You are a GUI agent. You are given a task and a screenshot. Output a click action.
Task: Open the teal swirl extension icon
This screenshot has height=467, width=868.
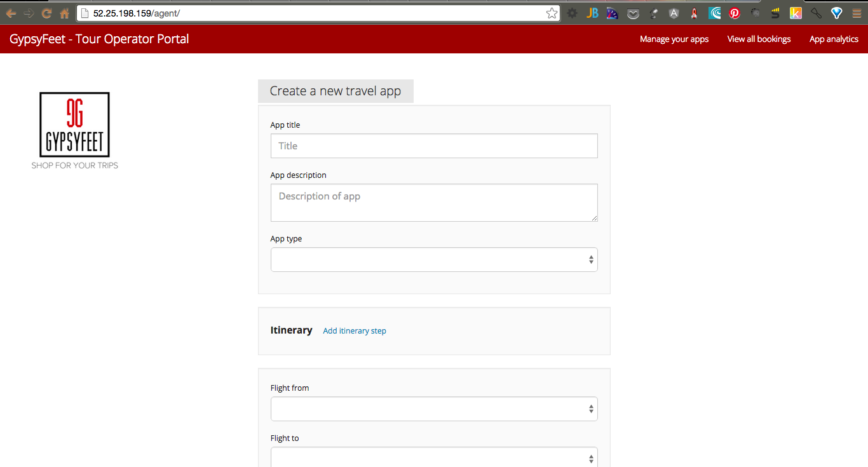point(714,13)
